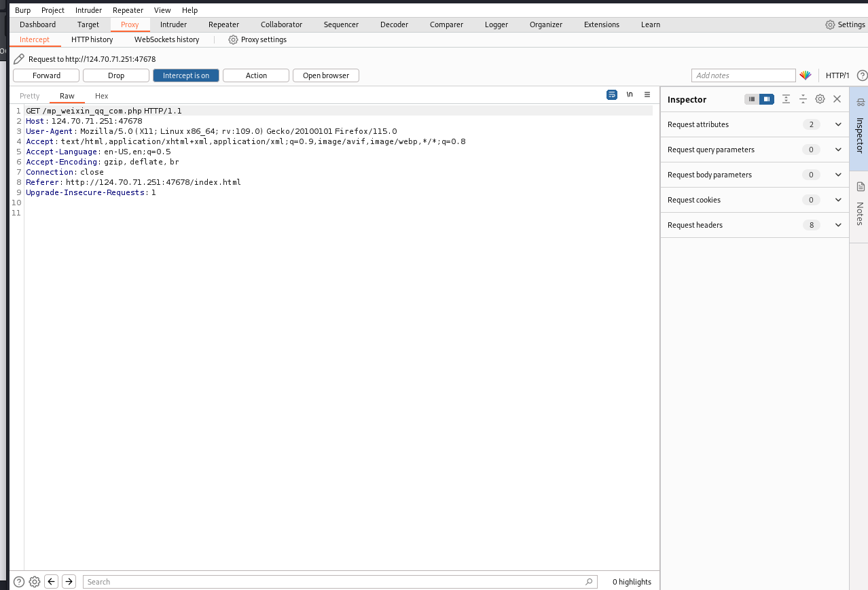Switch to the Hex view tab
This screenshot has width=868, height=590.
(x=101, y=96)
